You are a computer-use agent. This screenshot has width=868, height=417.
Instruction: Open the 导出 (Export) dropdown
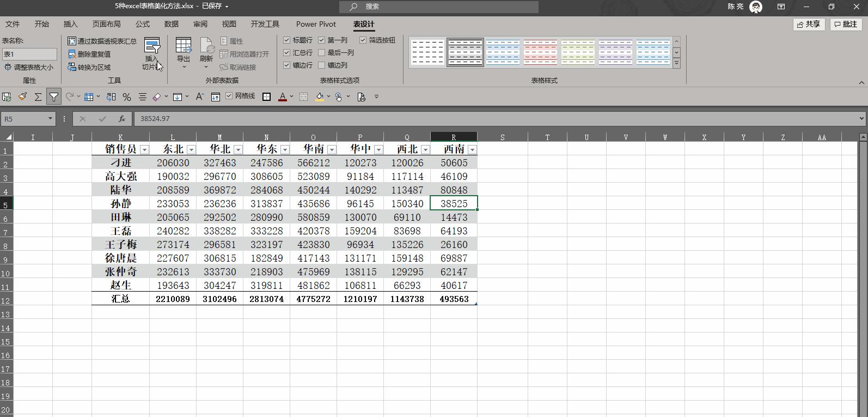click(184, 53)
